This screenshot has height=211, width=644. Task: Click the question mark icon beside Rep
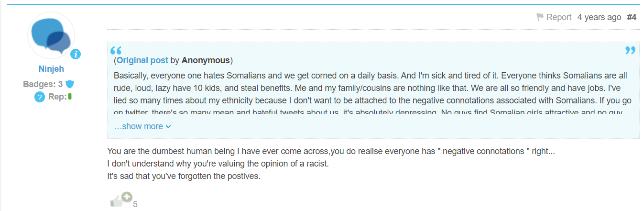point(39,97)
